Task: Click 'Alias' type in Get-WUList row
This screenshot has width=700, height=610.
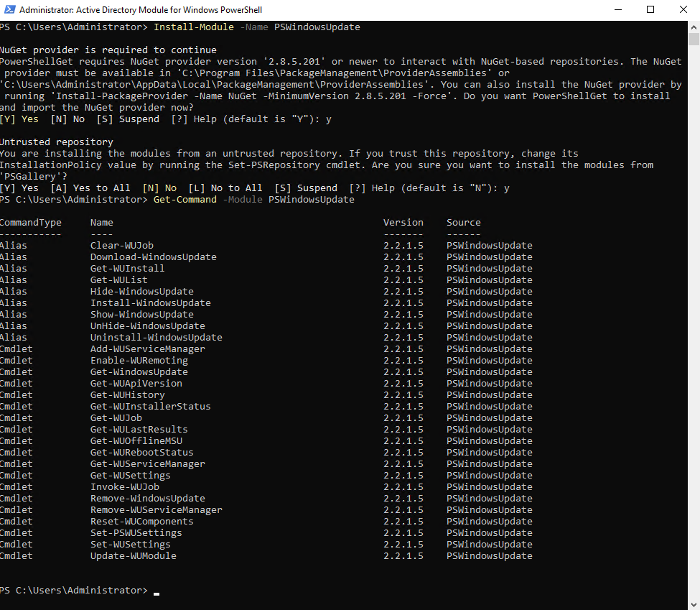Action: 14,280
